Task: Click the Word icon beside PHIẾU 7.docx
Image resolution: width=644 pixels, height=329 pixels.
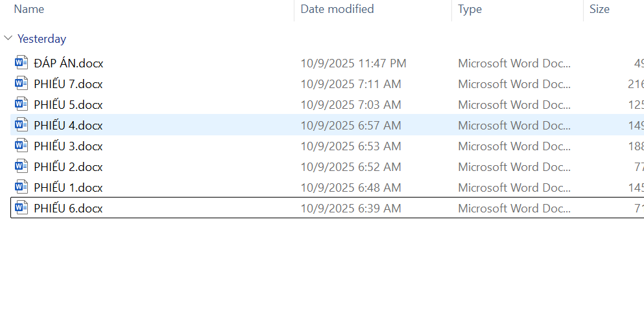Action: point(21,84)
